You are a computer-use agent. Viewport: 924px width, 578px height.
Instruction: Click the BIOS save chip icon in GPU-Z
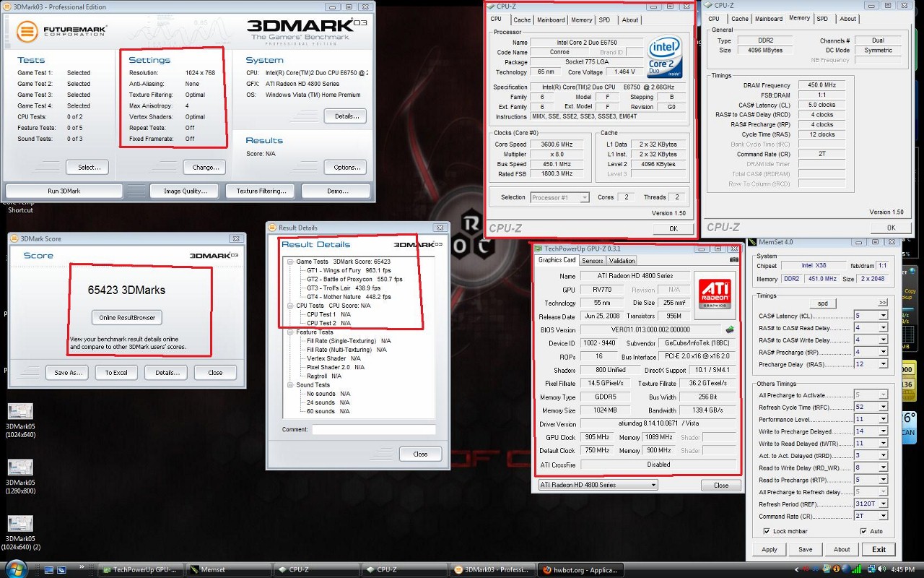(x=730, y=329)
